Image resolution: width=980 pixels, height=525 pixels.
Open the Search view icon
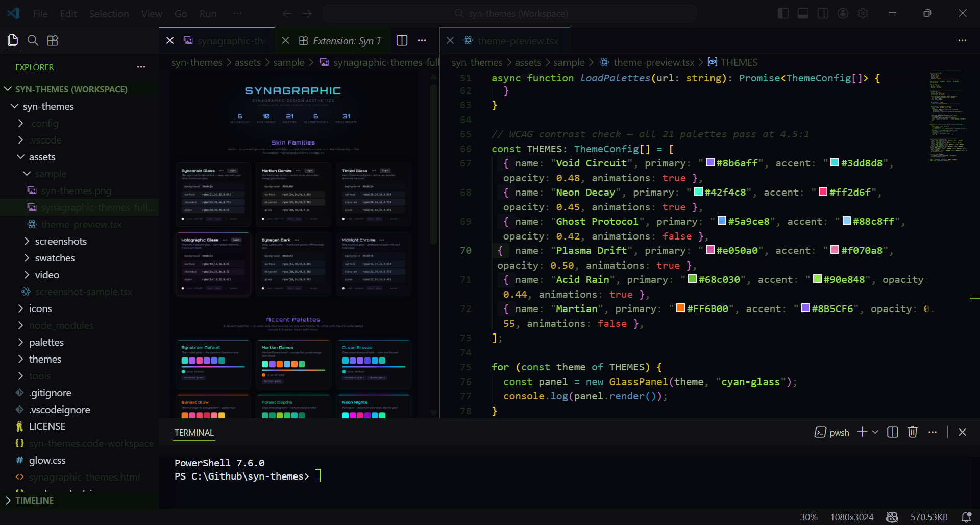coord(33,40)
